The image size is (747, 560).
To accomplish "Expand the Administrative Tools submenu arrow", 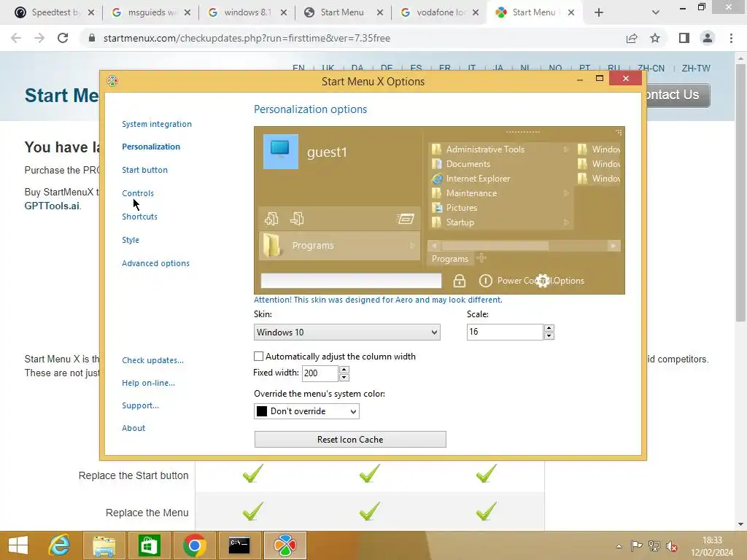I will [566, 149].
